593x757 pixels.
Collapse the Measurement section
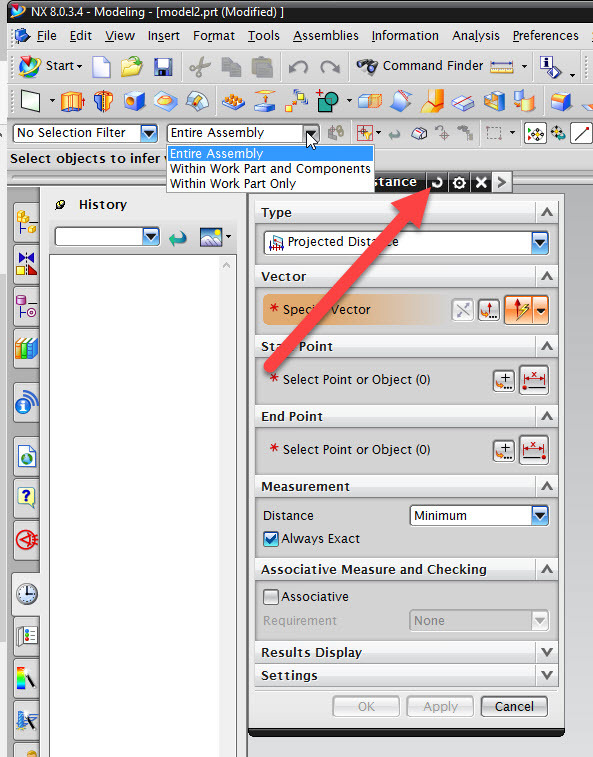coord(547,486)
